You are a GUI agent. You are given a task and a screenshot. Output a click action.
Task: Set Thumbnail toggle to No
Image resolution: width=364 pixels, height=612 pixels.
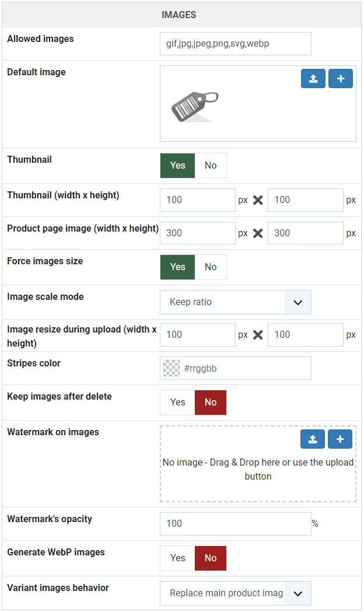(x=211, y=166)
